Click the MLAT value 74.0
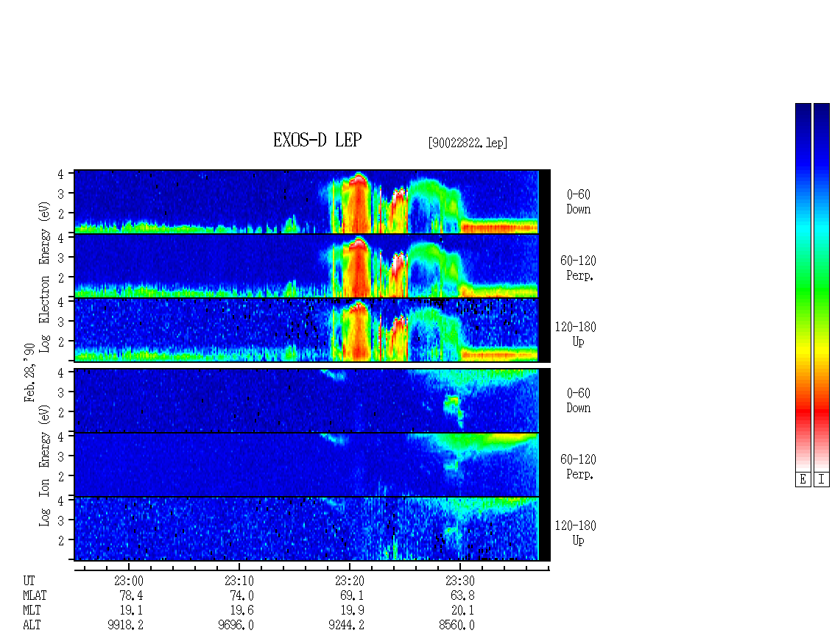Image resolution: width=832 pixels, height=644 pixels. point(242,595)
